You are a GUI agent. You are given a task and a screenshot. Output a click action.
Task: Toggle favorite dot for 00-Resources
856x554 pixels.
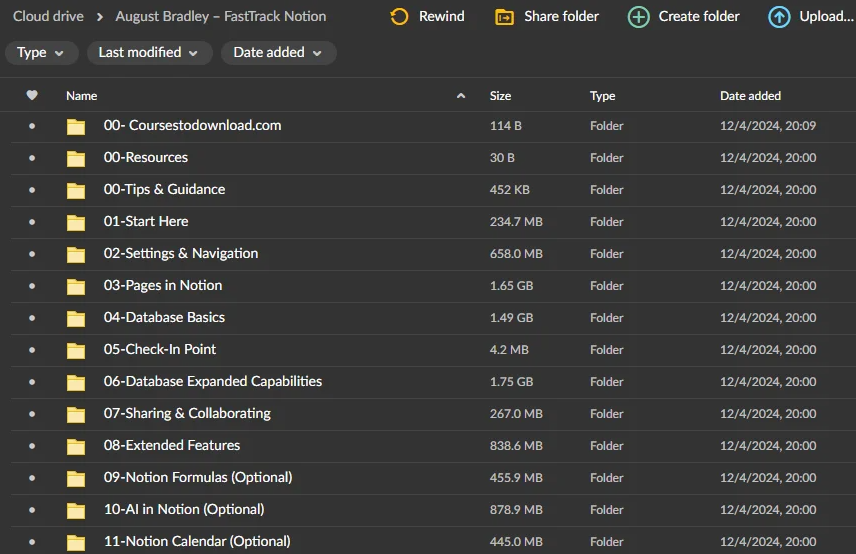click(x=32, y=158)
